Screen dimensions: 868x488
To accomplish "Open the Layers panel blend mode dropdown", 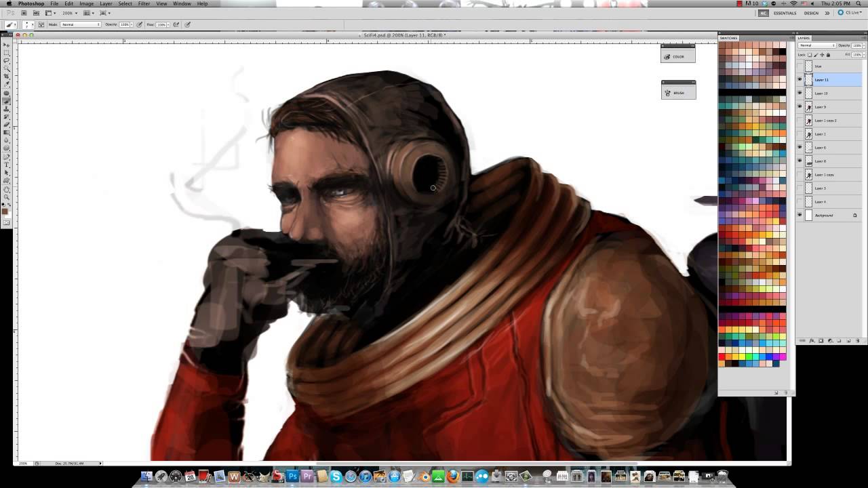I will click(x=817, y=45).
